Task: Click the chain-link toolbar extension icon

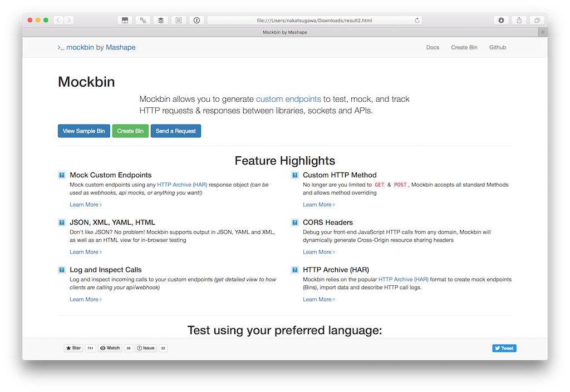Action: pos(143,21)
